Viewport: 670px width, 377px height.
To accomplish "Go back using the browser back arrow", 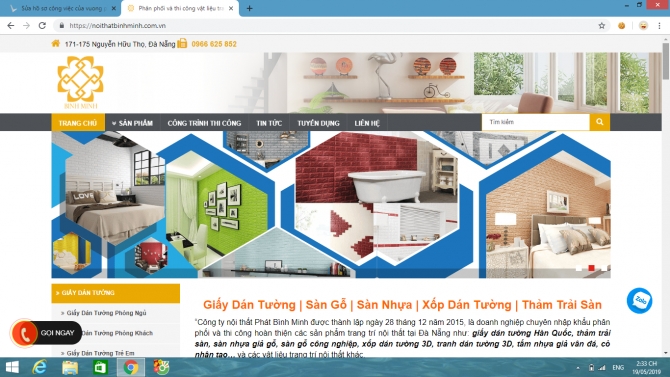I will coord(11,26).
